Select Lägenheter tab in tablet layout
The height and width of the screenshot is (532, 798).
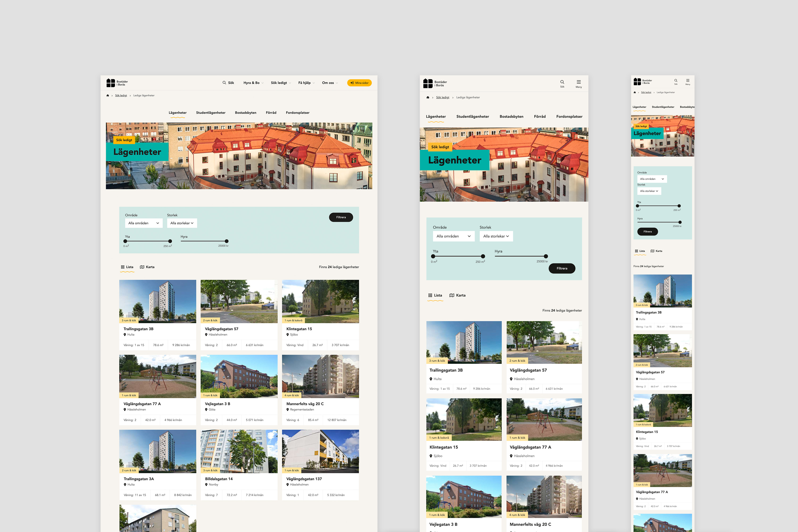point(436,117)
